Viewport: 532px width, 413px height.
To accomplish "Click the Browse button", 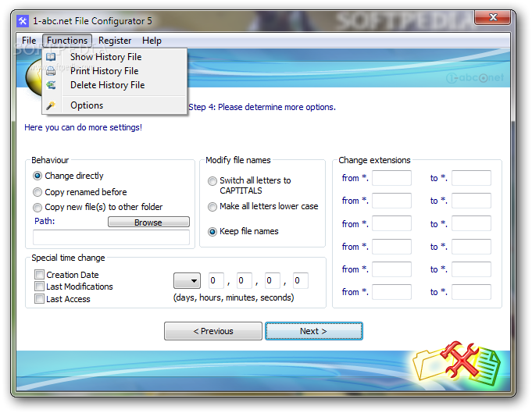I will click(148, 222).
